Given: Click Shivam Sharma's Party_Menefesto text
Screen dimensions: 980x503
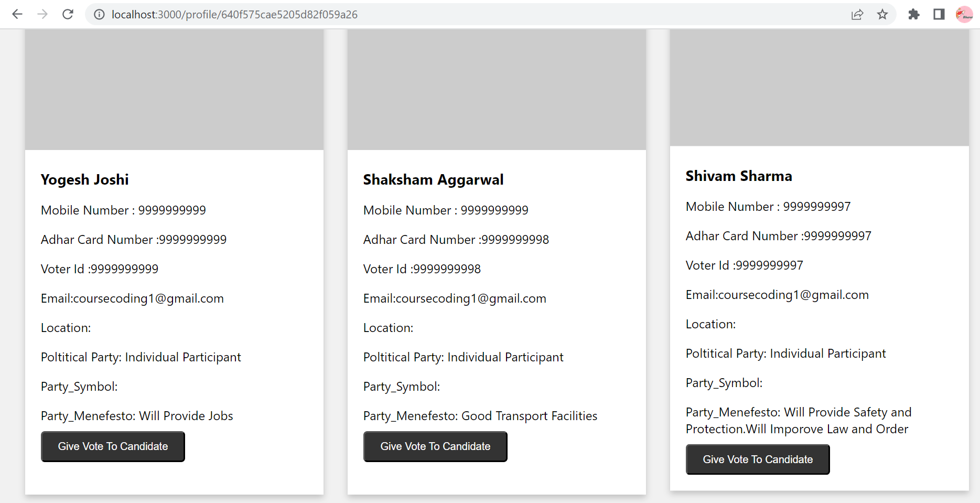Looking at the screenshot, I should coord(798,420).
